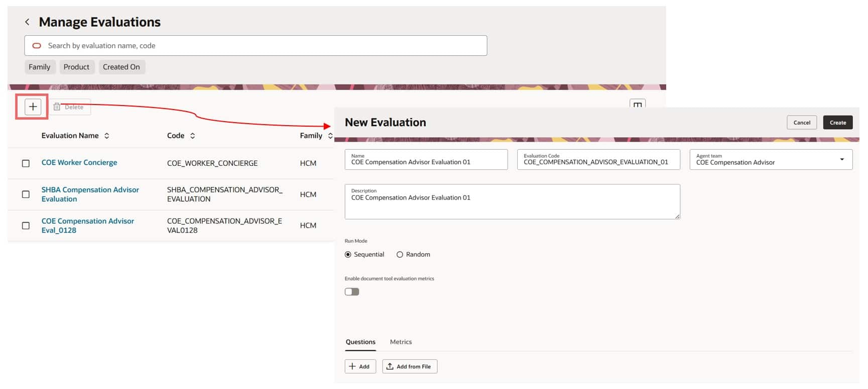Check the COE Worker Concierge row checkbox
Screen dimensions: 868x389
26,163
